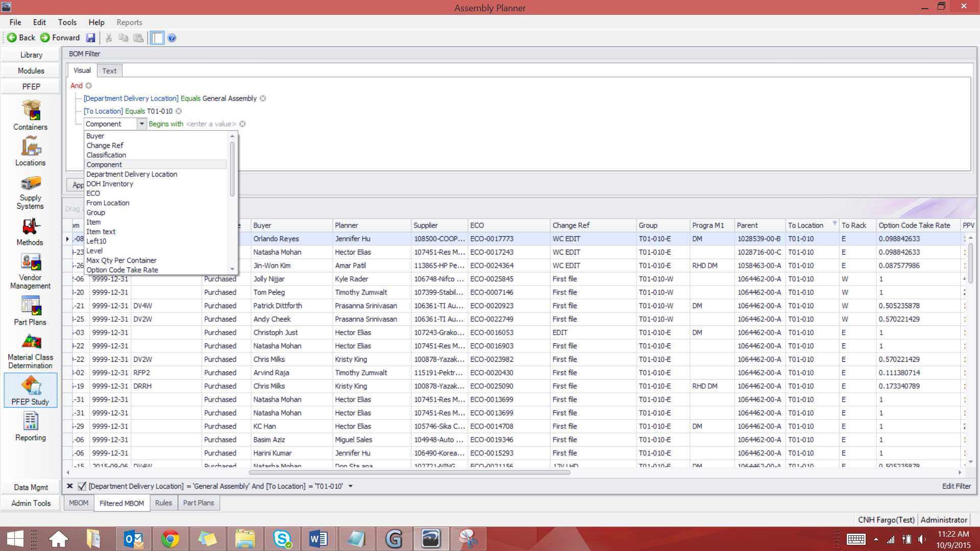
Task: Open the Methods module
Action: tap(31, 232)
